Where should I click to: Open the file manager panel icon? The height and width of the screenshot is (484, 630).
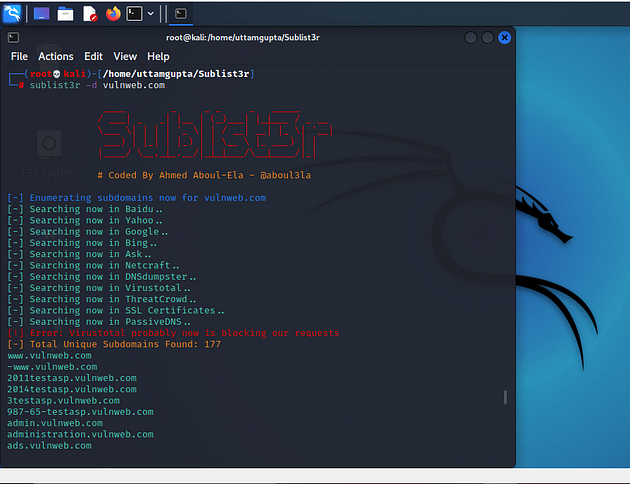pos(65,14)
